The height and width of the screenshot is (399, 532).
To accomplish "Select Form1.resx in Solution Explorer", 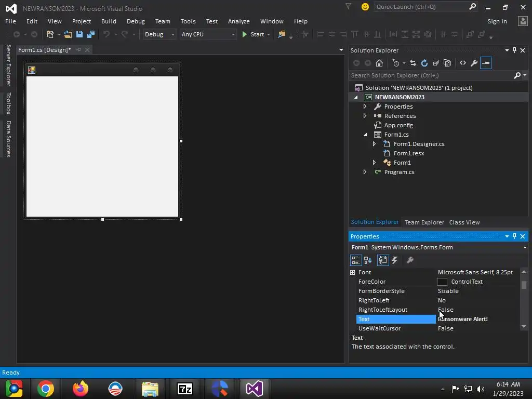I will (408, 153).
